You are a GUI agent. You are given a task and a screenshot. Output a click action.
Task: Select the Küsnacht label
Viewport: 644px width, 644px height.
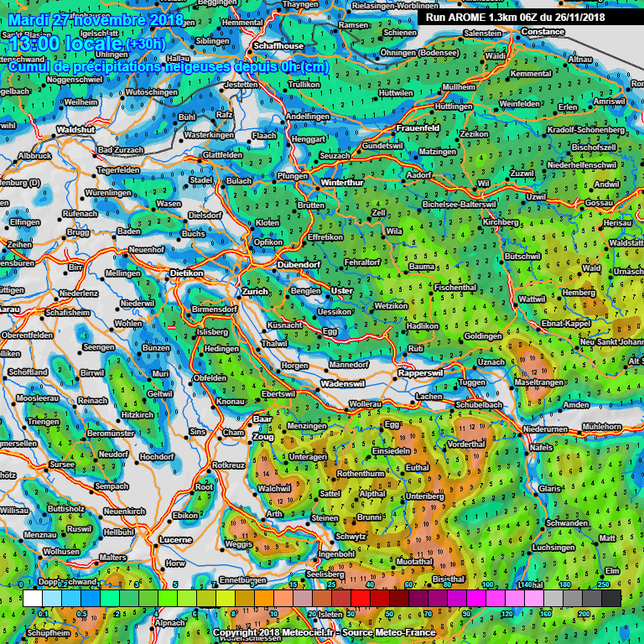coord(284,325)
